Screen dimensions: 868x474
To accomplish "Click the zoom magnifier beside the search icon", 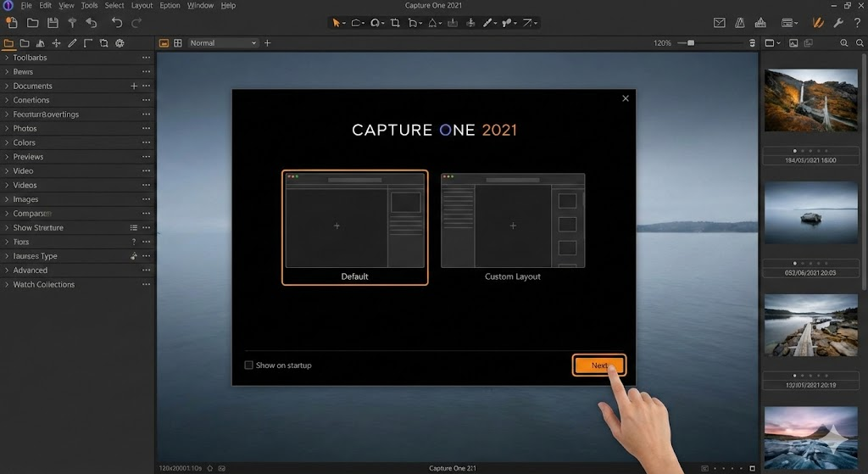I will (843, 42).
